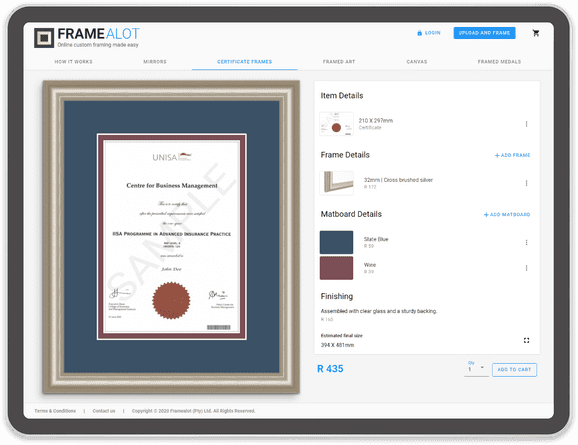This screenshot has width=578, height=445.
Task: Open options menu for Wine matboard
Action: (526, 268)
